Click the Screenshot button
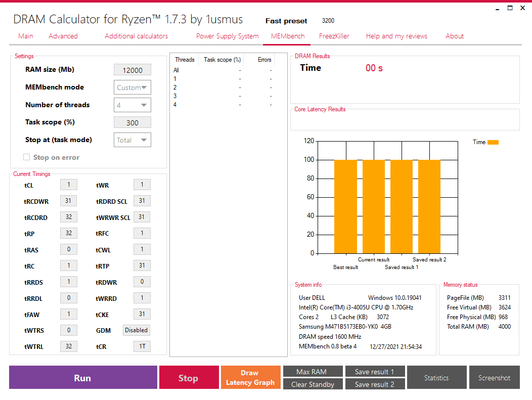This screenshot has height=400, width=532. pos(495,377)
